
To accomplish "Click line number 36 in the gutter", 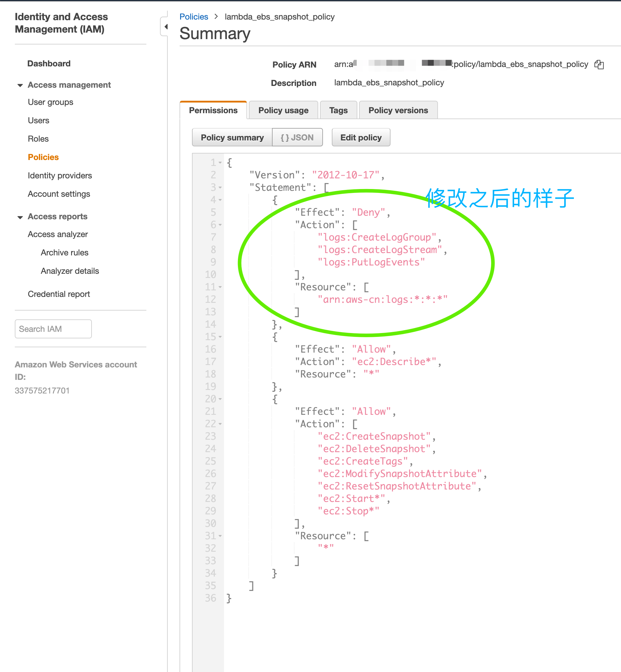I will (211, 598).
